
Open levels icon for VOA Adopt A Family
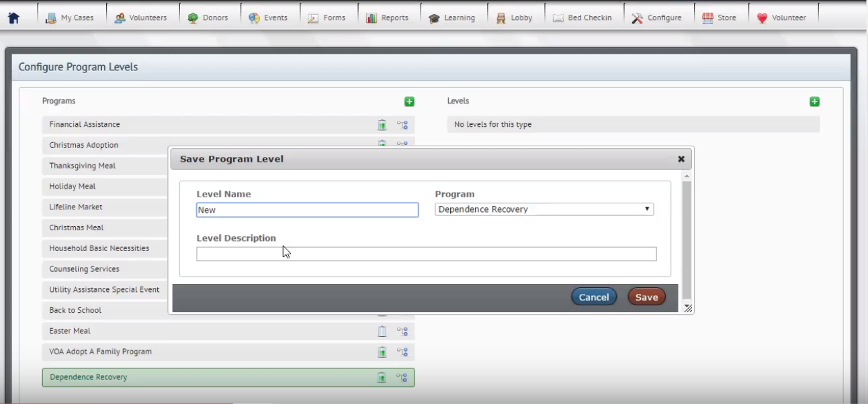click(402, 352)
